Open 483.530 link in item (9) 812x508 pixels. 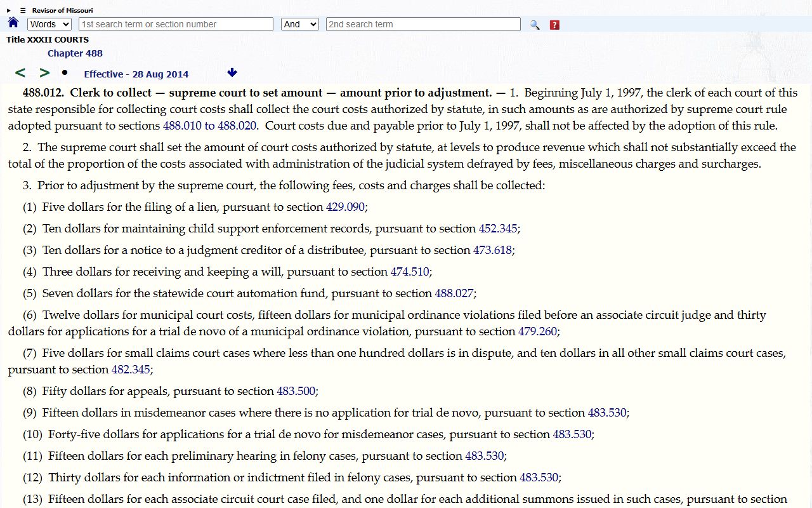[607, 413]
